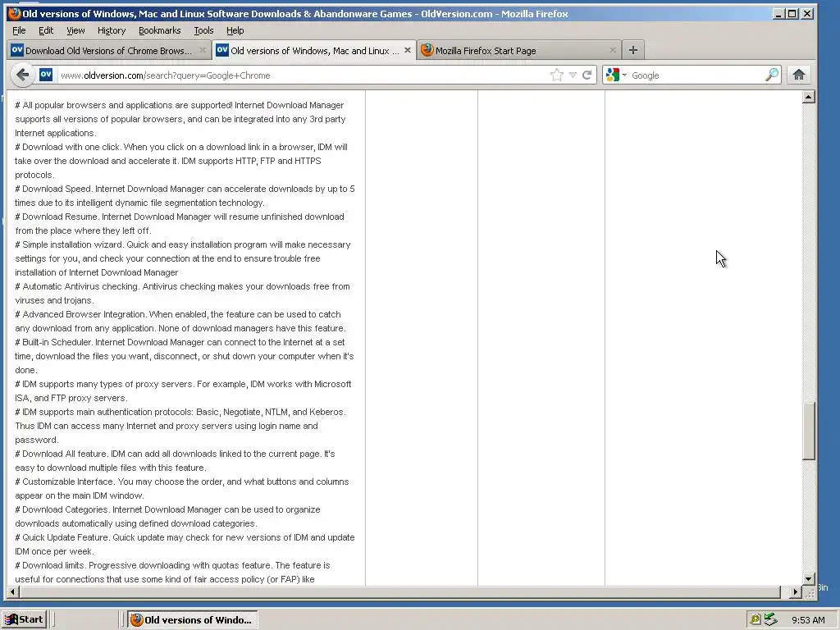This screenshot has width=840, height=630.
Task: Click the Firefox logo in the title bar
Action: point(15,13)
